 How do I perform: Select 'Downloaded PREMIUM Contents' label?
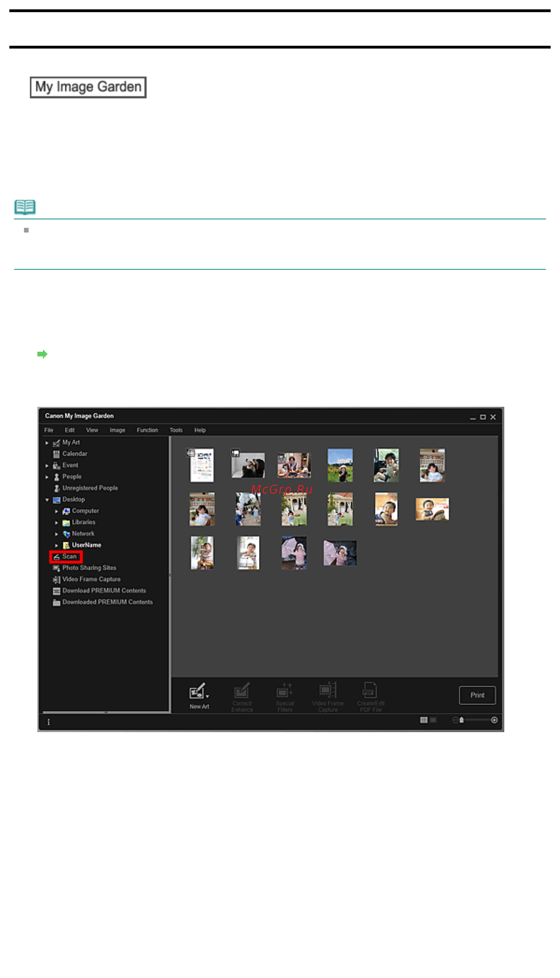(108, 602)
